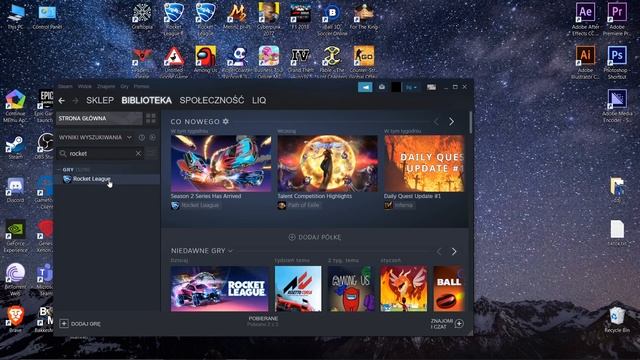Open the Steam inbox envelope icon
640x360 pixels.
point(382,87)
